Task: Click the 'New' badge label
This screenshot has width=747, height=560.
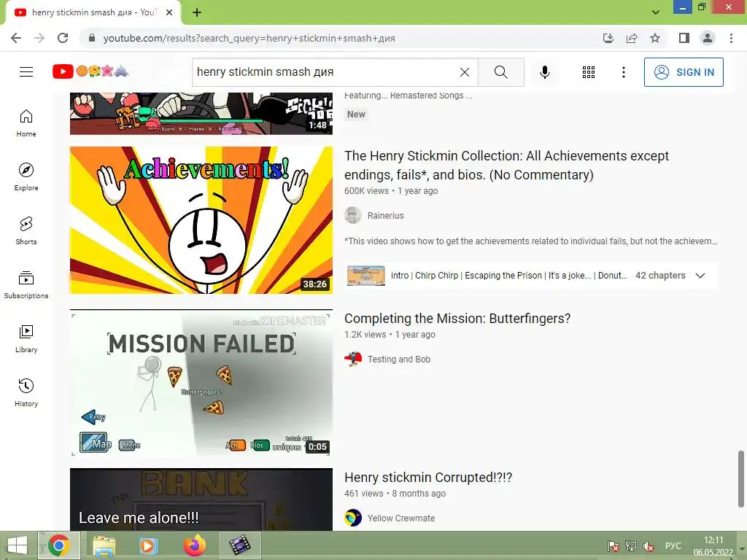Action: (x=356, y=114)
